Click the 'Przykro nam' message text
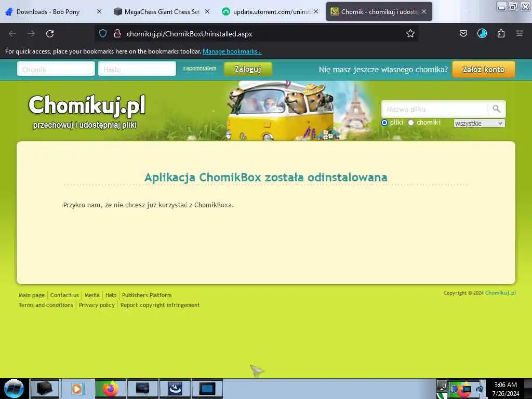The image size is (532, 399). point(149,205)
